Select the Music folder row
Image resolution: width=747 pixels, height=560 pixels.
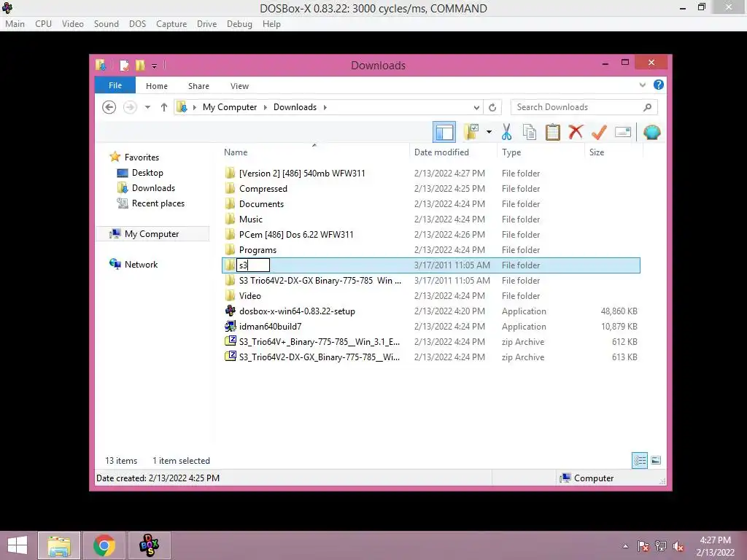coord(431,219)
